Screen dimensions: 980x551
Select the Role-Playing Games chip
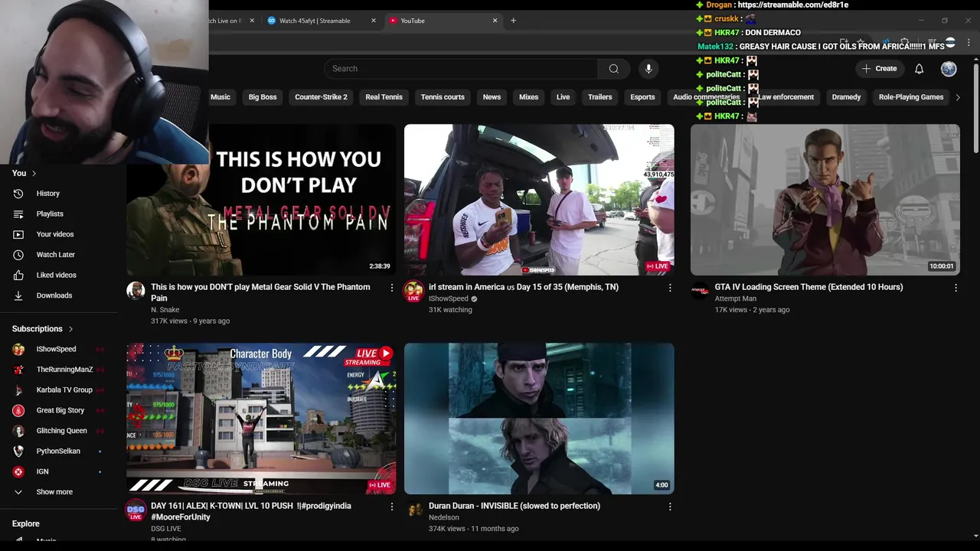[x=910, y=97]
